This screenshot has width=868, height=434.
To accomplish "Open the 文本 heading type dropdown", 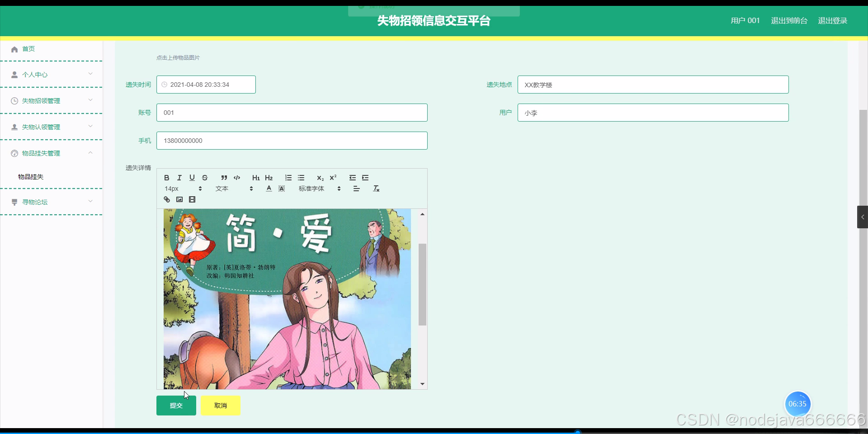I will tap(234, 189).
